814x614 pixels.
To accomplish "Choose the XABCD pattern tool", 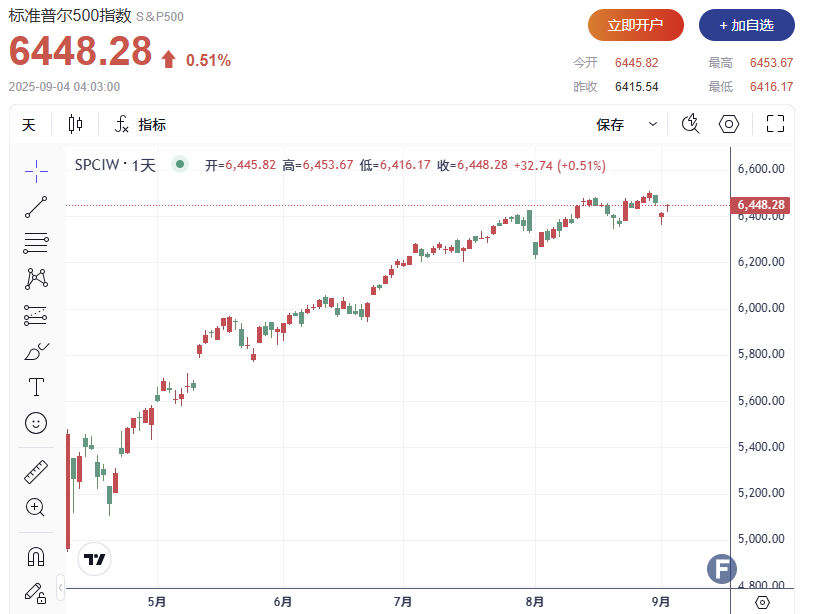I will point(36,279).
